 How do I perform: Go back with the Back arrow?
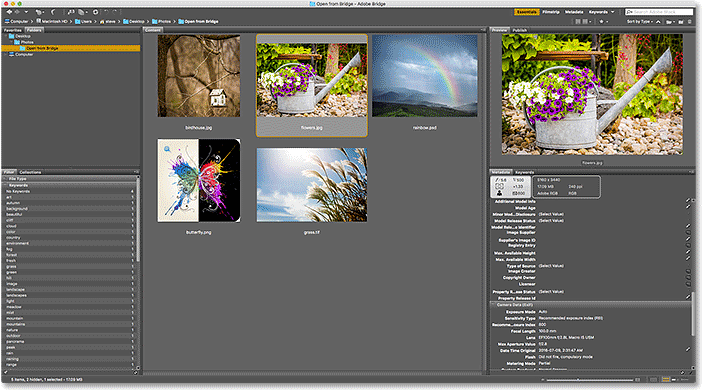click(9, 12)
